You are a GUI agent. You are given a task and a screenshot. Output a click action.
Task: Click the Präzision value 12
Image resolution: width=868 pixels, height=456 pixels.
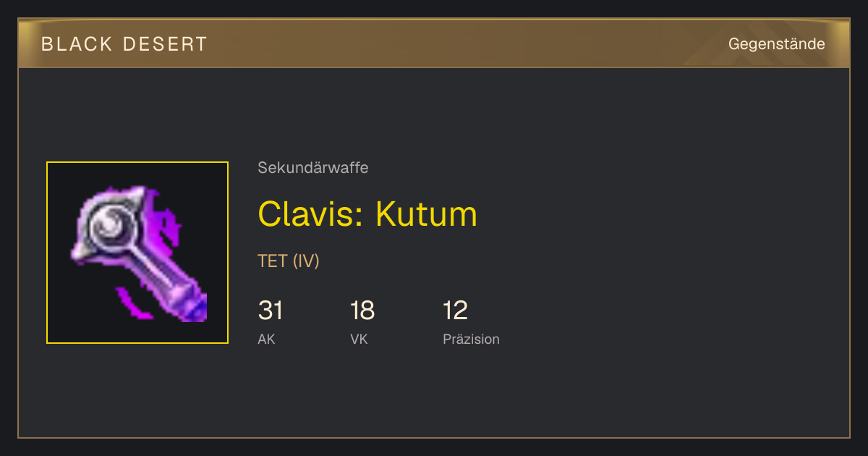pos(455,311)
